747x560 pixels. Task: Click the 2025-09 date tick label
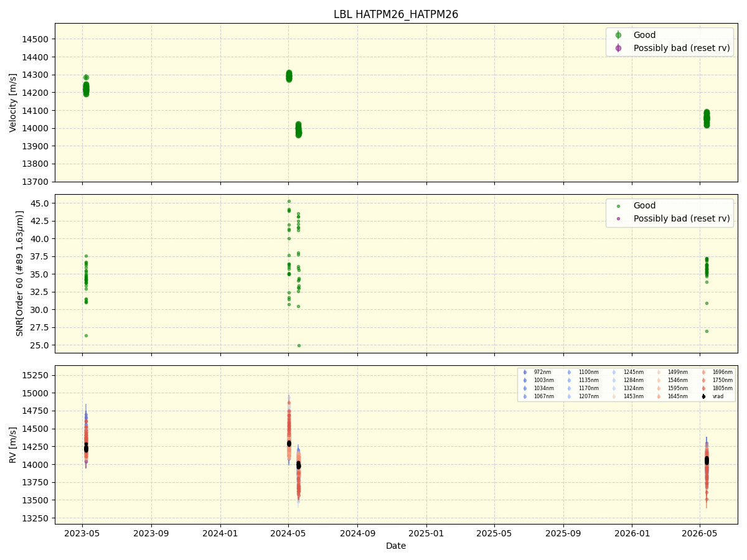563,533
